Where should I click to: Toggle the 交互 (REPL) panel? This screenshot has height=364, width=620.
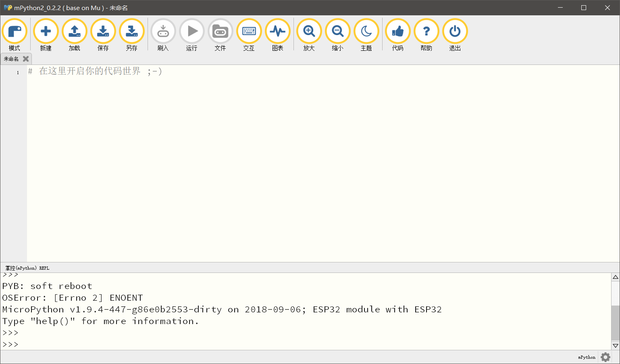[x=249, y=35]
